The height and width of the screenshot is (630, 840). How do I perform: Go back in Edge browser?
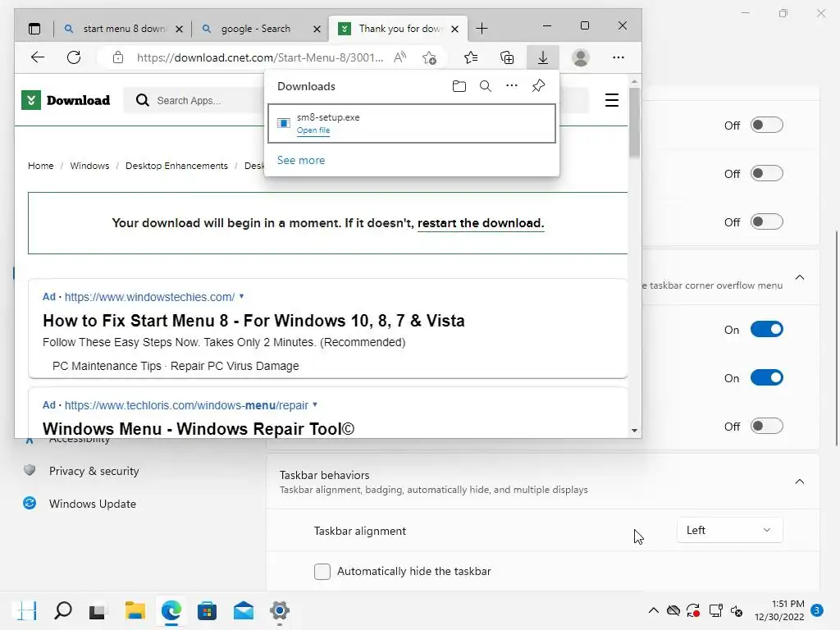(x=38, y=57)
